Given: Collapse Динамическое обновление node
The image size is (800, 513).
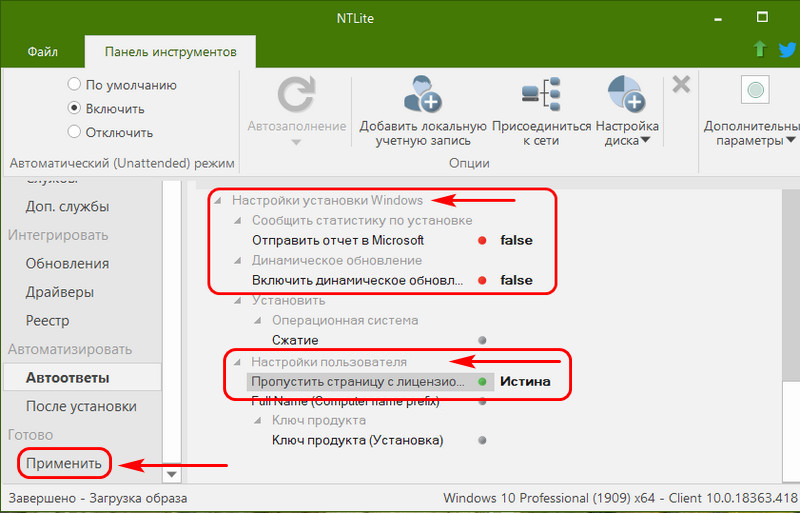Looking at the screenshot, I should pyautogui.click(x=238, y=260).
